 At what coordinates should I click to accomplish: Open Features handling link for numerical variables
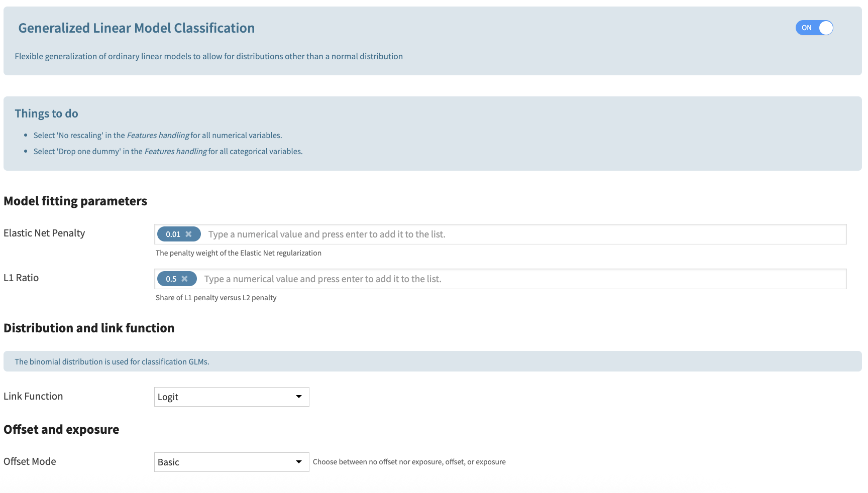click(x=158, y=136)
